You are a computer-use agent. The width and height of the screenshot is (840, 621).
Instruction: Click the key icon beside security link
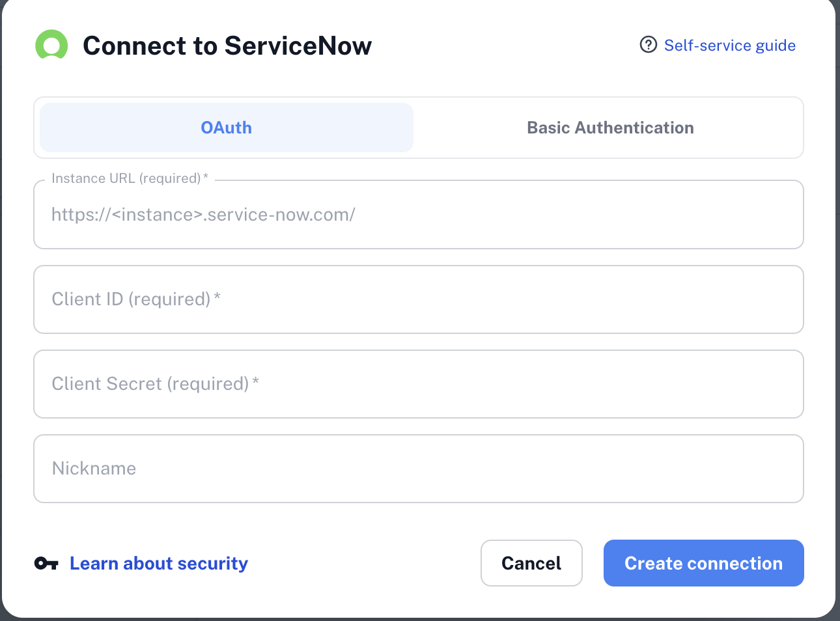coord(46,564)
